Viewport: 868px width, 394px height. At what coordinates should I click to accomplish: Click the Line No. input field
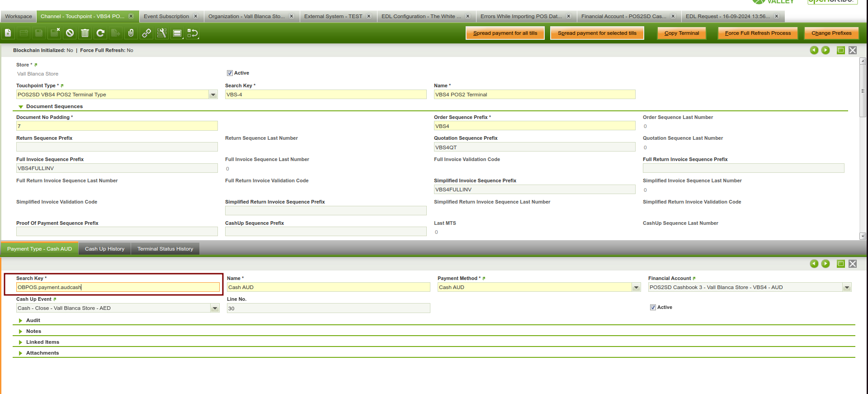(x=328, y=309)
